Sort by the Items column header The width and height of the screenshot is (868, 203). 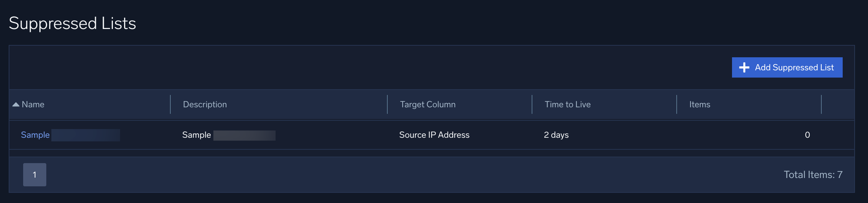click(699, 104)
